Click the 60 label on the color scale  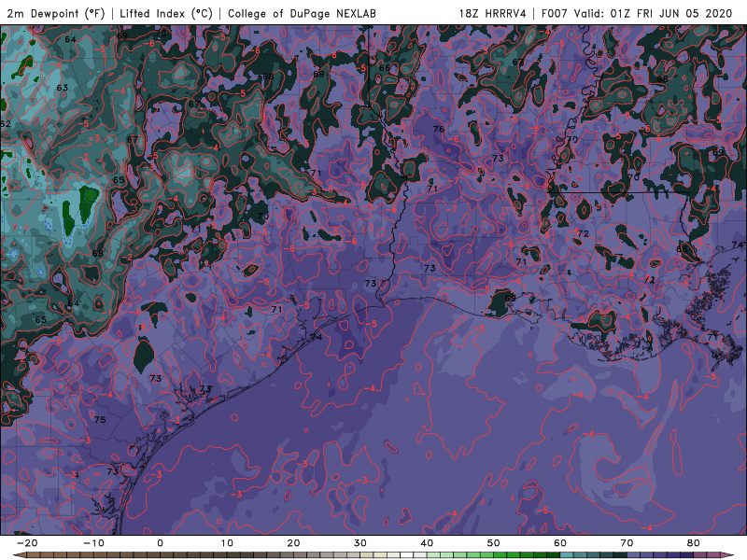tap(560, 543)
